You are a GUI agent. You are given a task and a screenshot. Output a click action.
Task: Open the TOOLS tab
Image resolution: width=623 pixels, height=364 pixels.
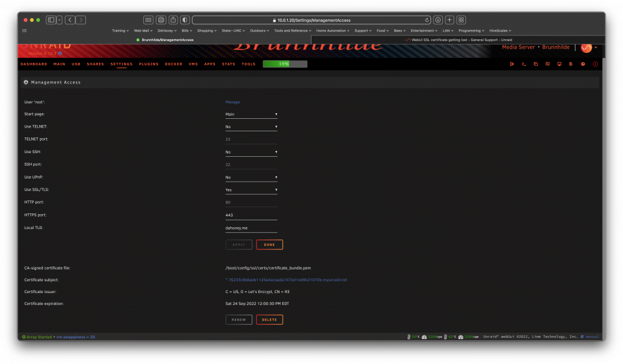(249, 64)
